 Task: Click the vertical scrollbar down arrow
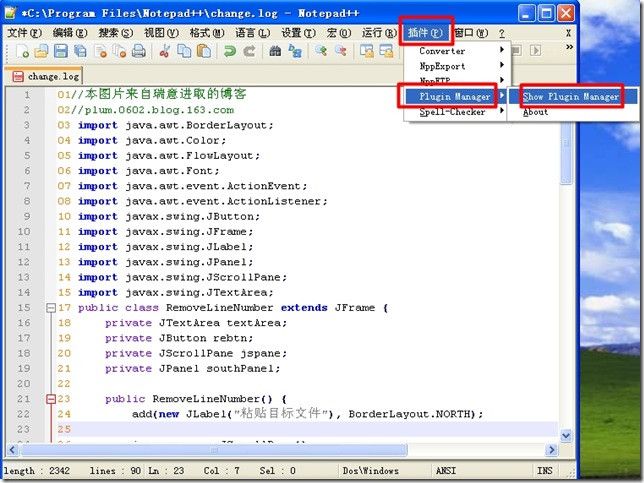click(x=566, y=435)
